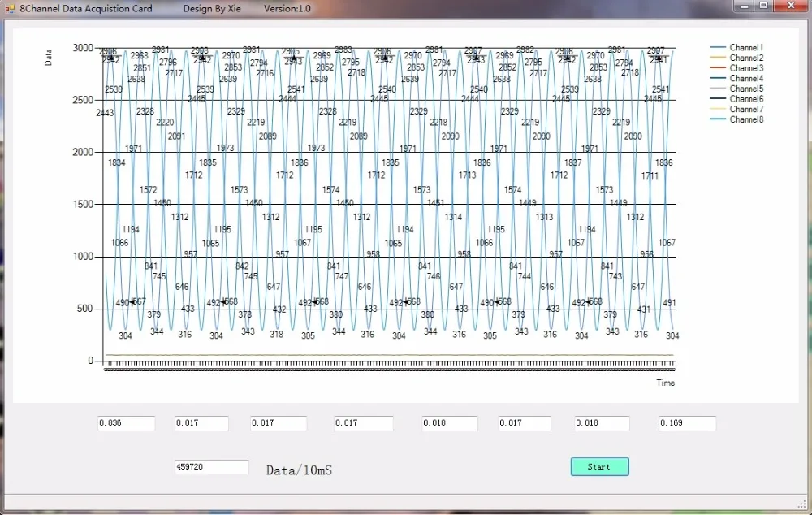Click the window resize grip at corner
Viewport: 812px width, 515px height.
point(803,504)
